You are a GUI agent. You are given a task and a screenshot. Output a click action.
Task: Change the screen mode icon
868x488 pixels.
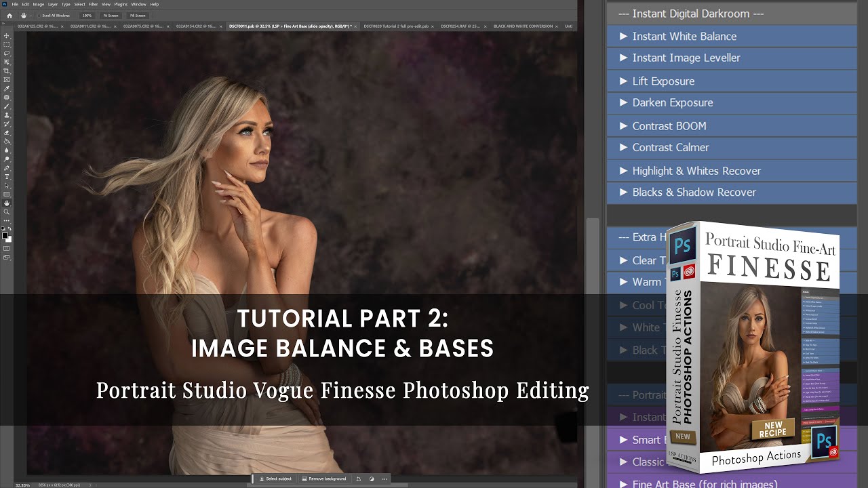click(7, 257)
